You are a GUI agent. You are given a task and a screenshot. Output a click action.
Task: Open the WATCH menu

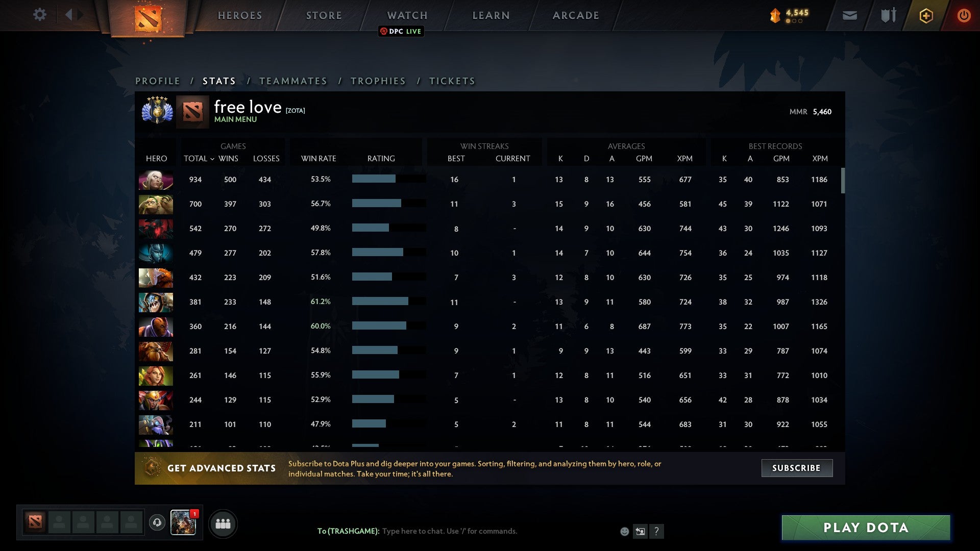click(x=407, y=15)
